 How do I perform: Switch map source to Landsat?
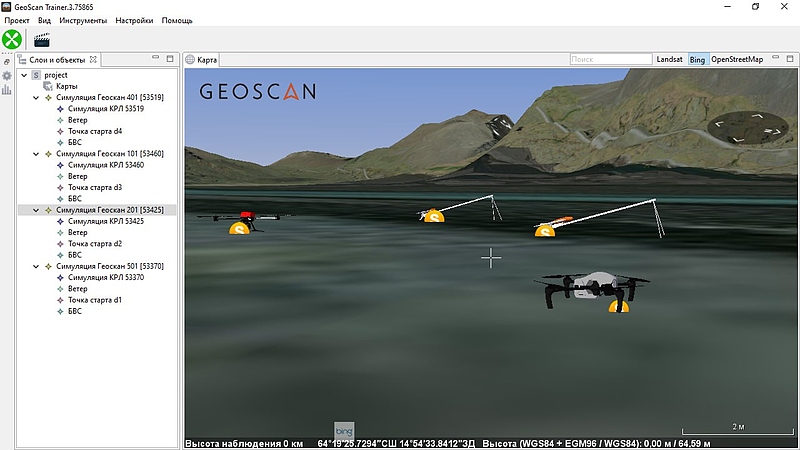click(x=669, y=59)
